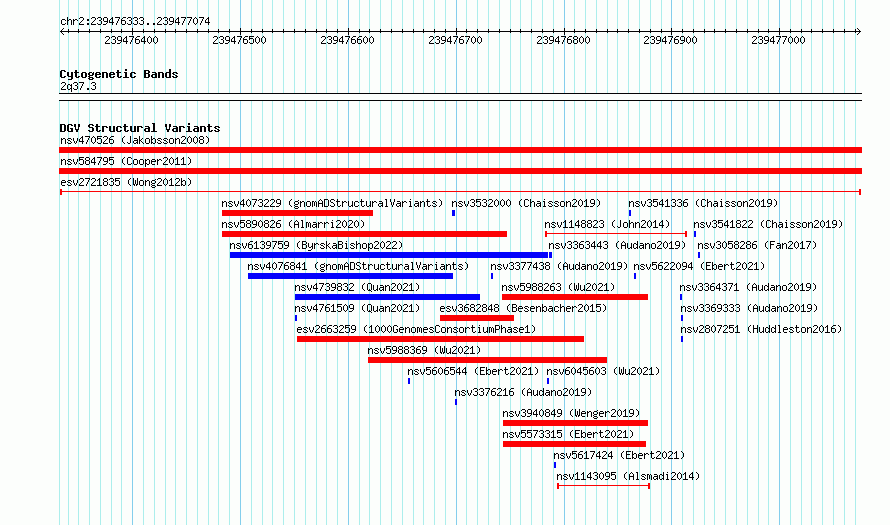890x525 pixels.
Task: Select the red bar under esv3682848
Action: (477, 318)
